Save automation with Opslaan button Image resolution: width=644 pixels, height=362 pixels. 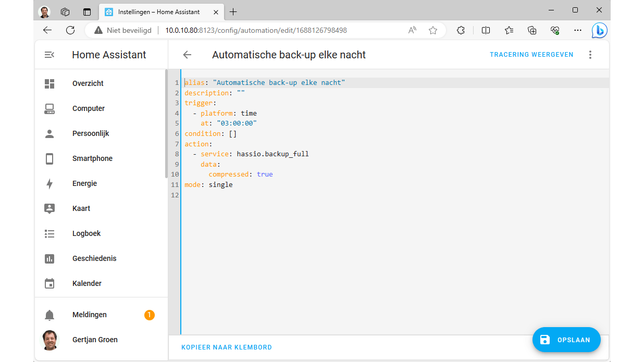tap(566, 340)
